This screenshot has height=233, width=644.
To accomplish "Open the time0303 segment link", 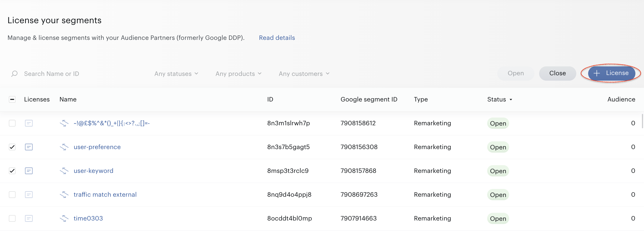I will tap(88, 218).
